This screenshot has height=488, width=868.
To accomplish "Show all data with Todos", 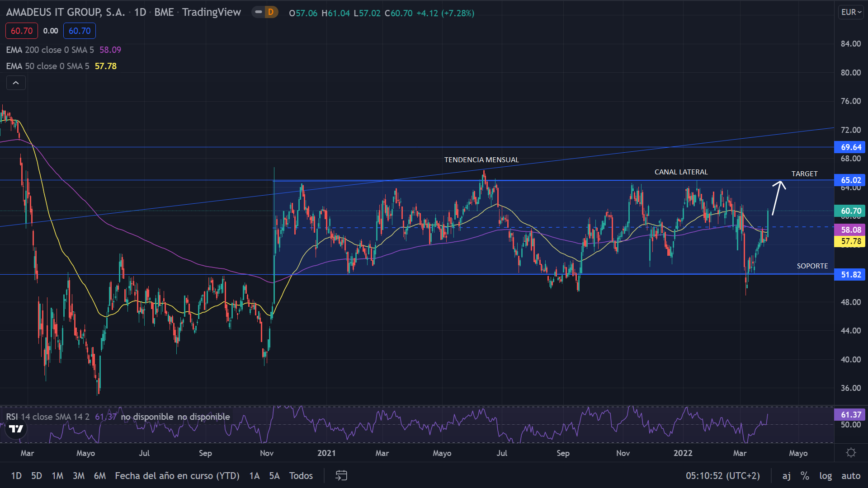I will click(x=301, y=475).
